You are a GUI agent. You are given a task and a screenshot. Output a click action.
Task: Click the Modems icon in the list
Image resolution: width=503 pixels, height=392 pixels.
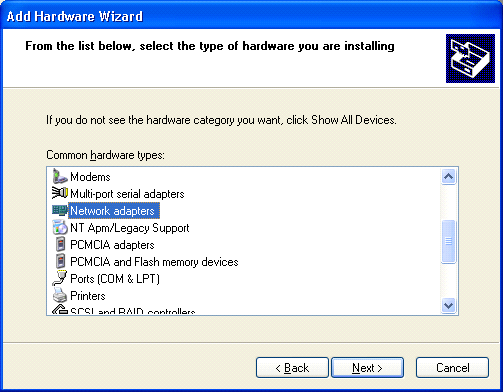60,177
